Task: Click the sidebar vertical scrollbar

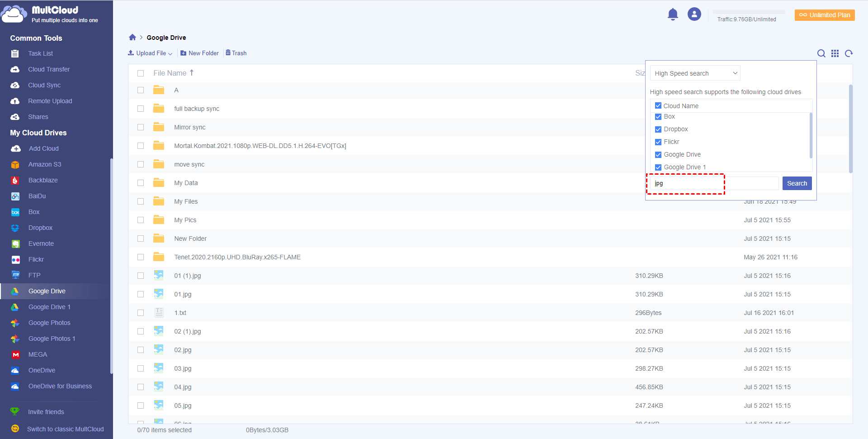Action: click(x=111, y=267)
